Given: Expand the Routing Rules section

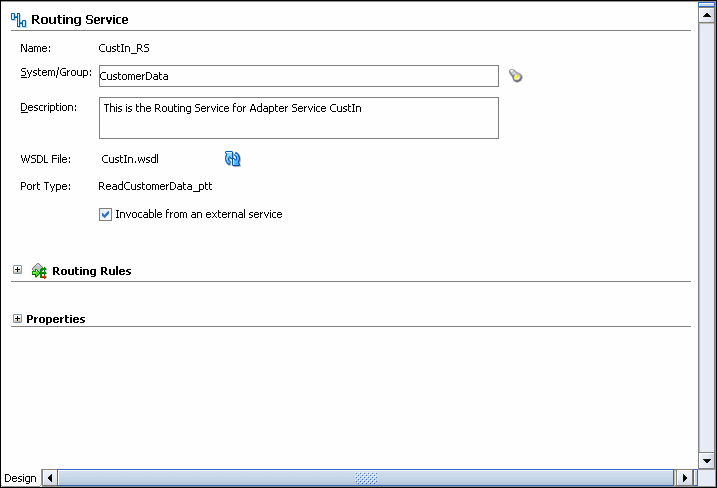Looking at the screenshot, I should (17, 270).
